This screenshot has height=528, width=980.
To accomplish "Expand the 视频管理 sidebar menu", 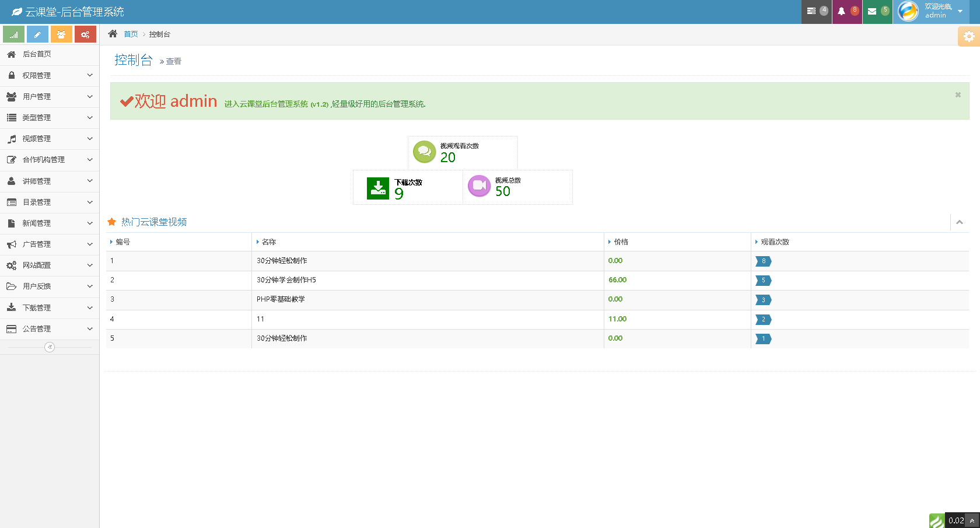I will tap(50, 139).
